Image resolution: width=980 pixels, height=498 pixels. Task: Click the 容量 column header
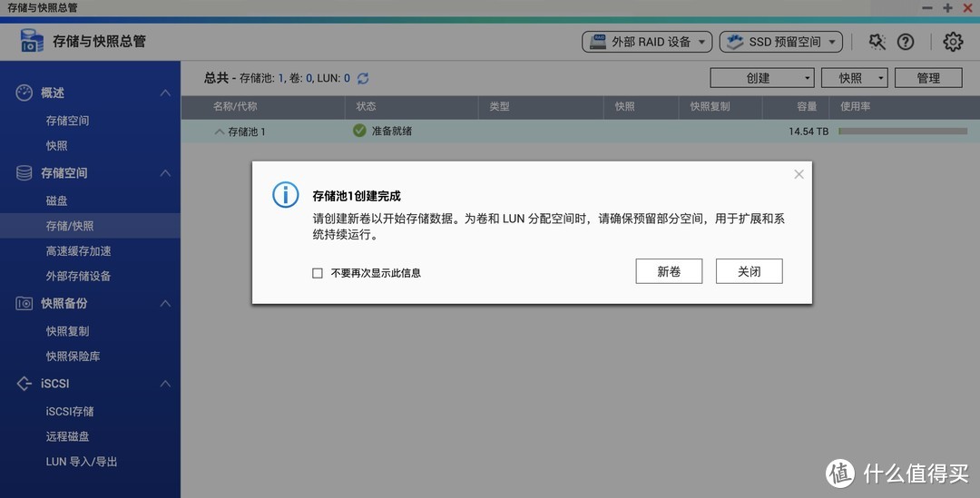[x=807, y=106]
